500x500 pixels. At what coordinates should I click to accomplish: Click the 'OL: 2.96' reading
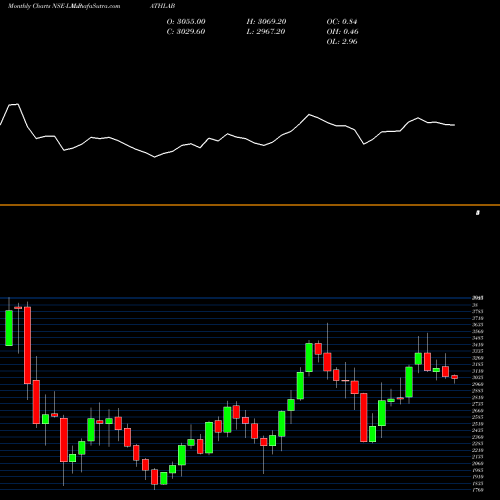click(x=342, y=42)
